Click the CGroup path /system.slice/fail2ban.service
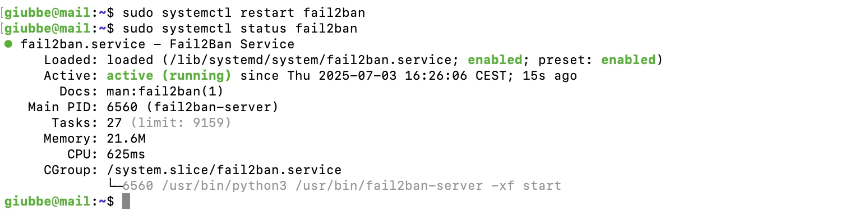 [x=224, y=170]
